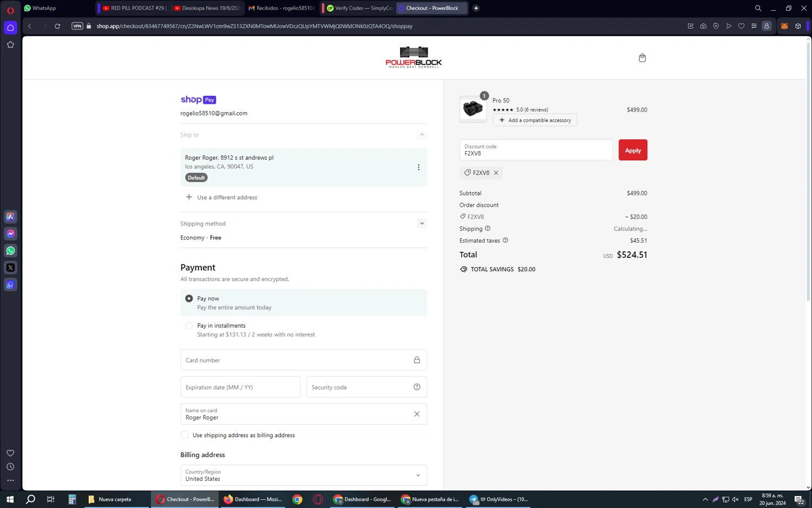812x508 pixels.
Task: Open Windows taskbar search
Action: (x=31, y=499)
